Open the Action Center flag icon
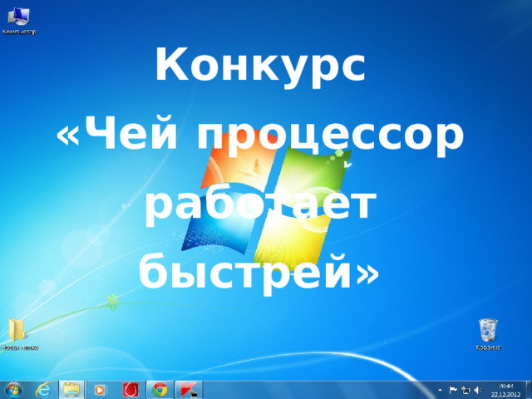Screen dimensions: 532x399 (x=453, y=390)
